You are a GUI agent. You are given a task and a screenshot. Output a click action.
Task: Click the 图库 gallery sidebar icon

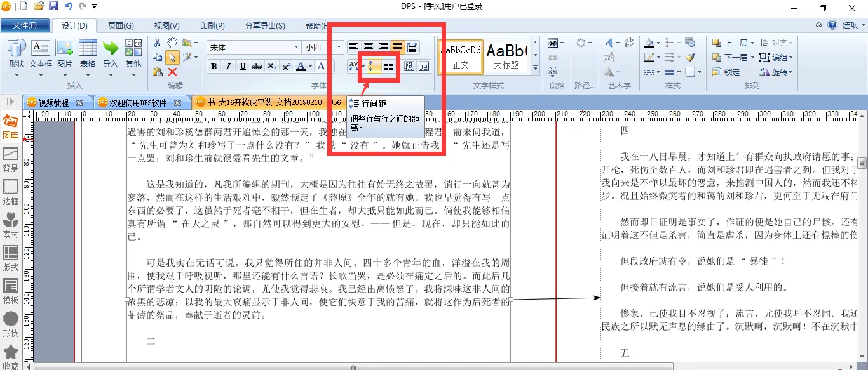tap(11, 126)
